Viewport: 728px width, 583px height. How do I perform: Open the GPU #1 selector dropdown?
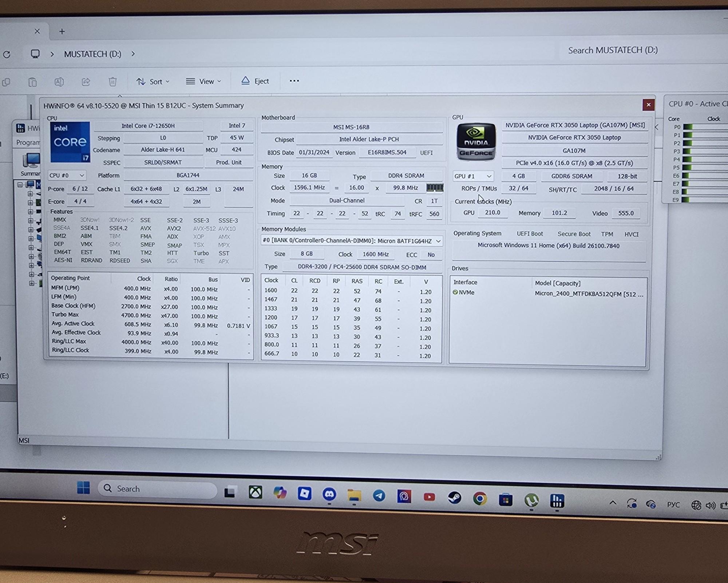click(x=473, y=176)
